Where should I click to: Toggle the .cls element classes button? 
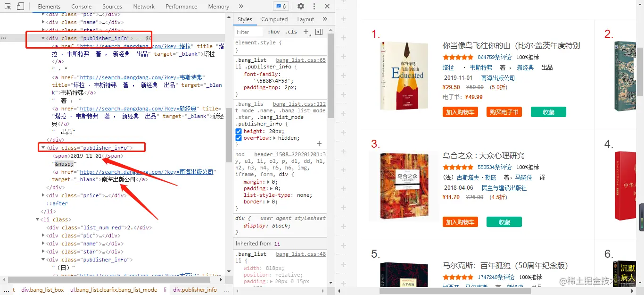[x=292, y=32]
